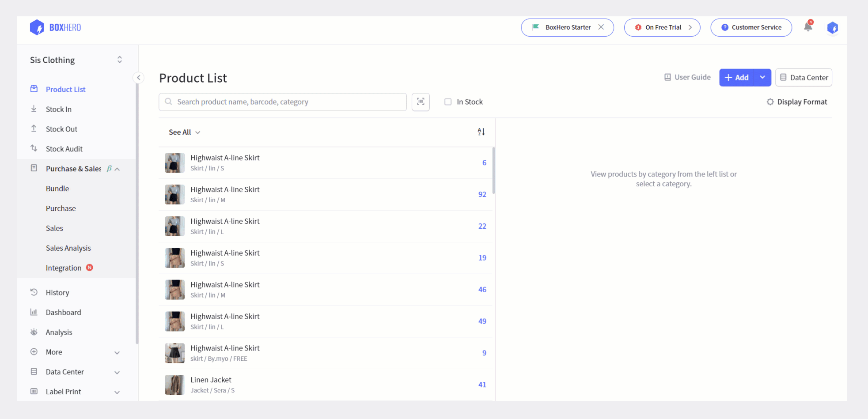Screen dimensions: 868x419
Task: Open Stock Audit from the sidebar
Action: 63,149
